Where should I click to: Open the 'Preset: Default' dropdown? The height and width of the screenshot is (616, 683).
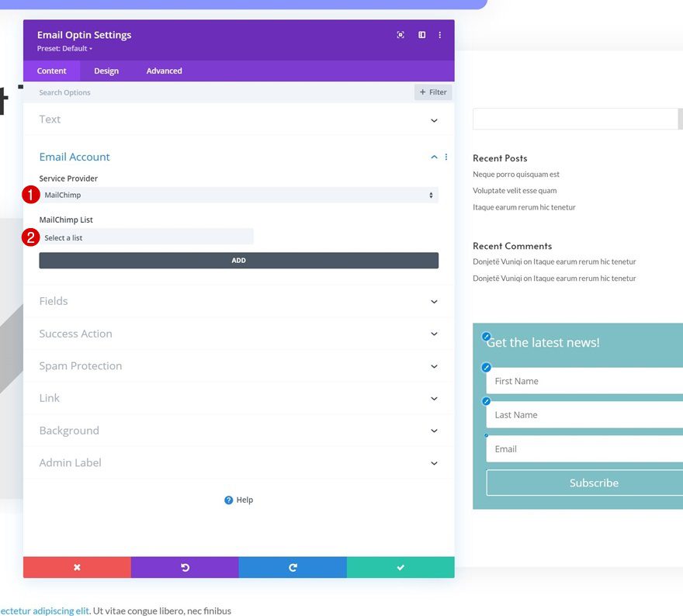tap(65, 47)
